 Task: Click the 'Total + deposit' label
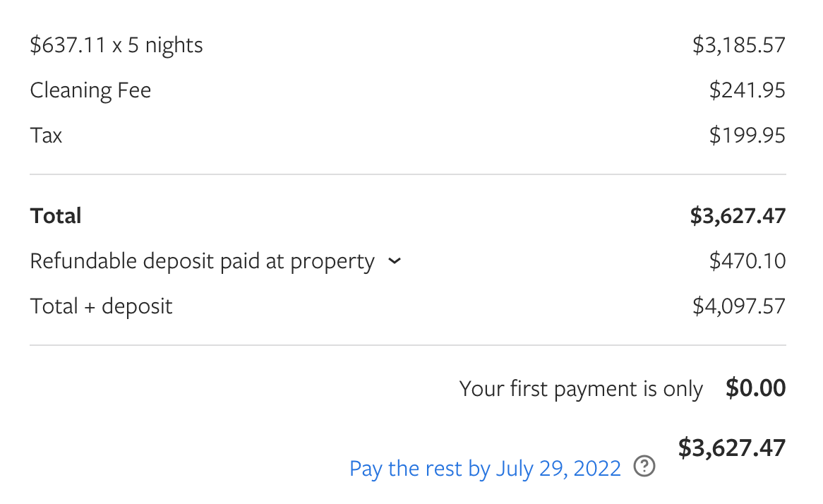click(x=101, y=306)
